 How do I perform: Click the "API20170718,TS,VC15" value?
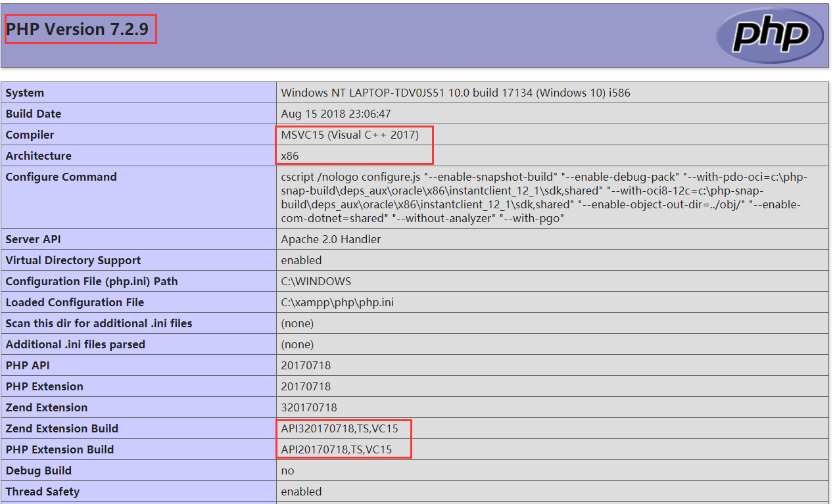click(337, 449)
